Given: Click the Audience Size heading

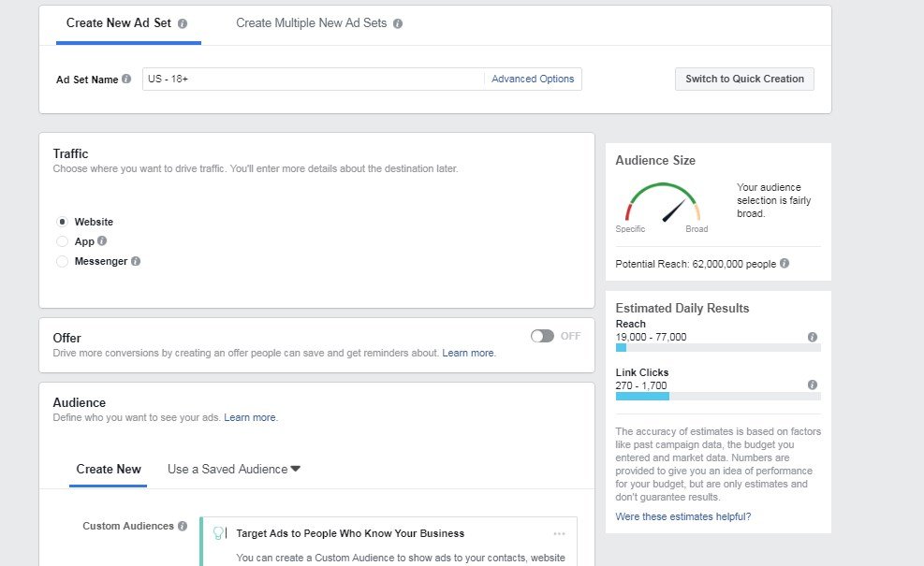Looking at the screenshot, I should coord(655,160).
